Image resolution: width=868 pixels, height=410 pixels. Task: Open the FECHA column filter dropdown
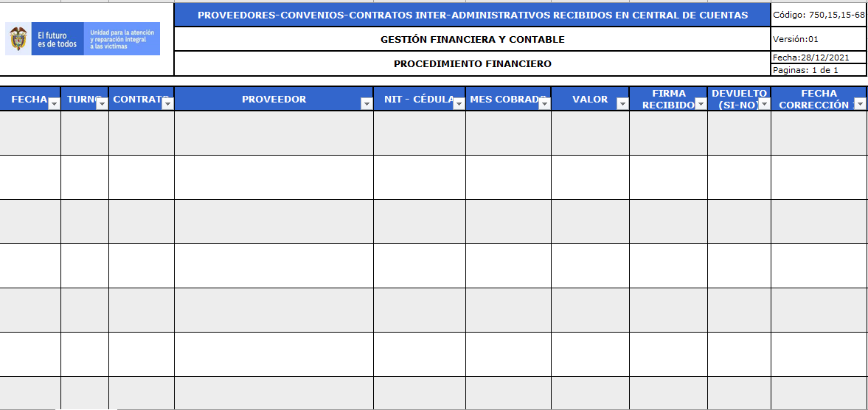[x=55, y=103]
